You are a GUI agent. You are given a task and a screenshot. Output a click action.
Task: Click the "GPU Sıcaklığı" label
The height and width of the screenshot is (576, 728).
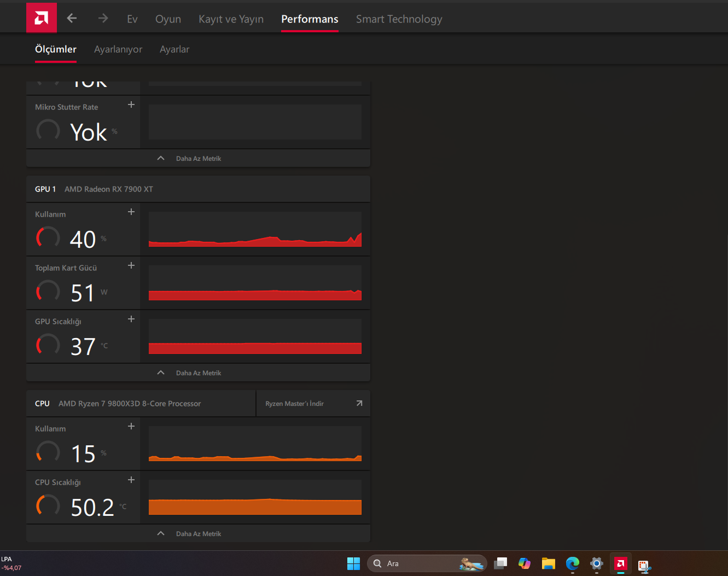pos(58,322)
